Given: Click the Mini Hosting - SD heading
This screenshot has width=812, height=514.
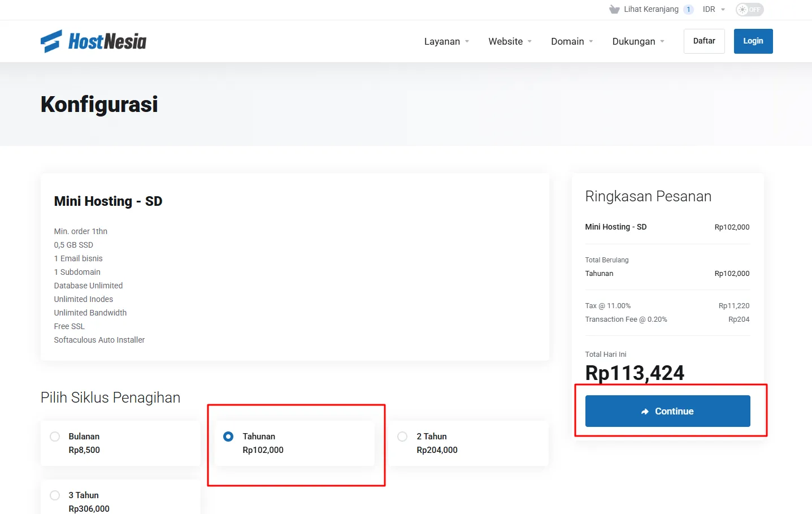Looking at the screenshot, I should point(108,201).
